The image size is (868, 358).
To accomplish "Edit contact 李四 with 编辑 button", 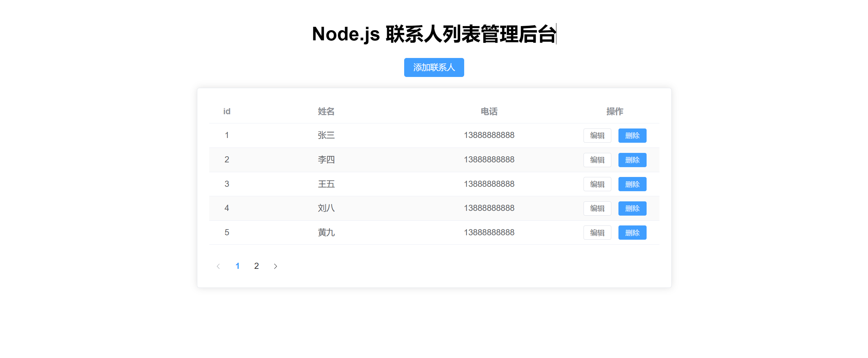I will (597, 160).
